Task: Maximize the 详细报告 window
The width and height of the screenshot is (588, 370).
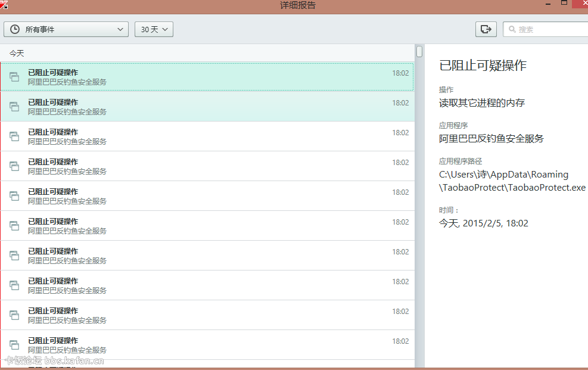Action: coord(564,3)
